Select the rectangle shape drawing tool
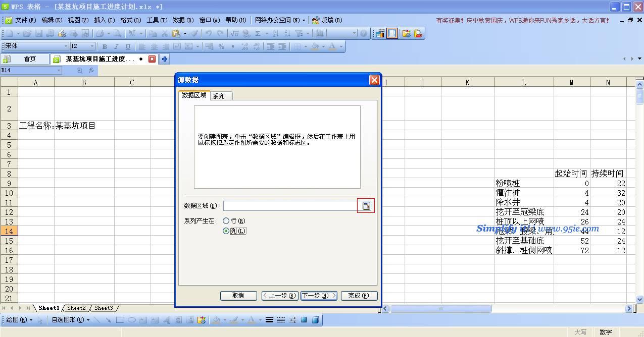Screen dimensions: 644x337 click(120, 320)
